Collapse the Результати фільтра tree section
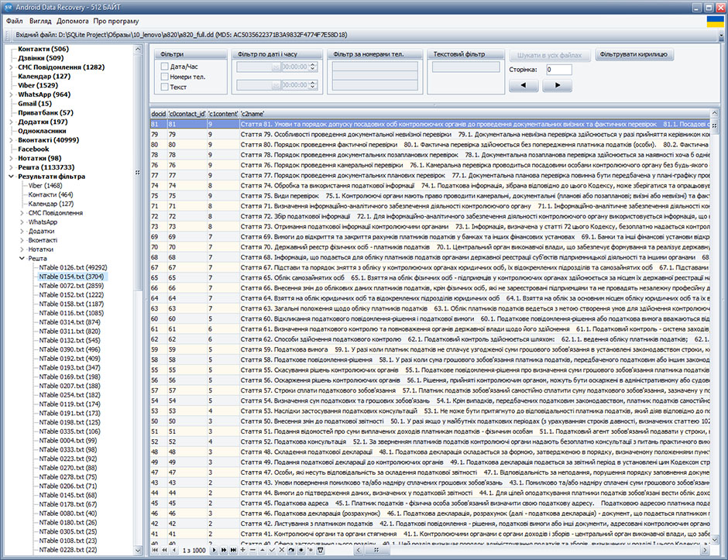 10,177
